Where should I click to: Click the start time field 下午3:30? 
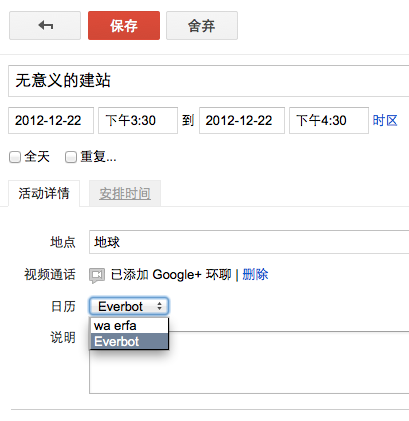coord(138,120)
